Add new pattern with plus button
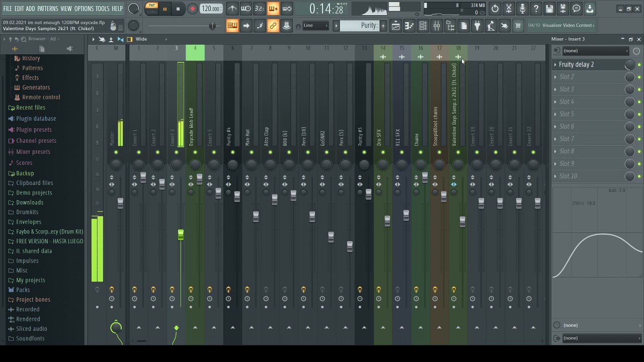This screenshot has height=362, width=644. tap(383, 26)
